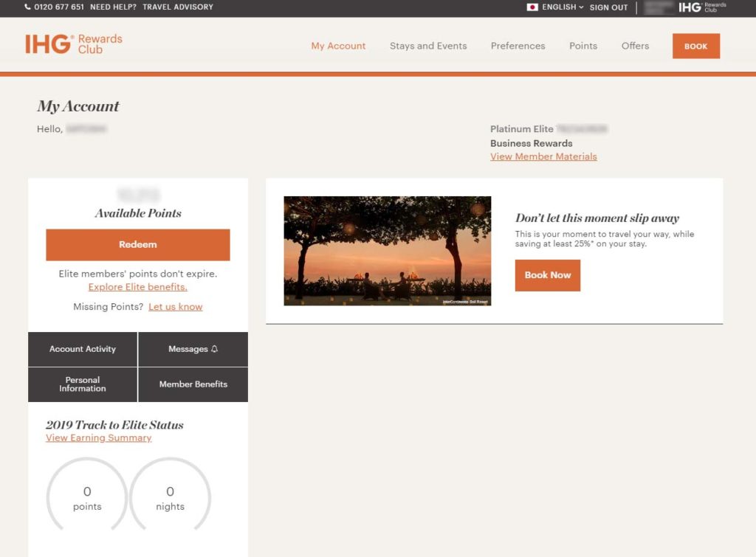The width and height of the screenshot is (756, 557).
Task: Click the orange BOOK button
Action: pos(696,46)
